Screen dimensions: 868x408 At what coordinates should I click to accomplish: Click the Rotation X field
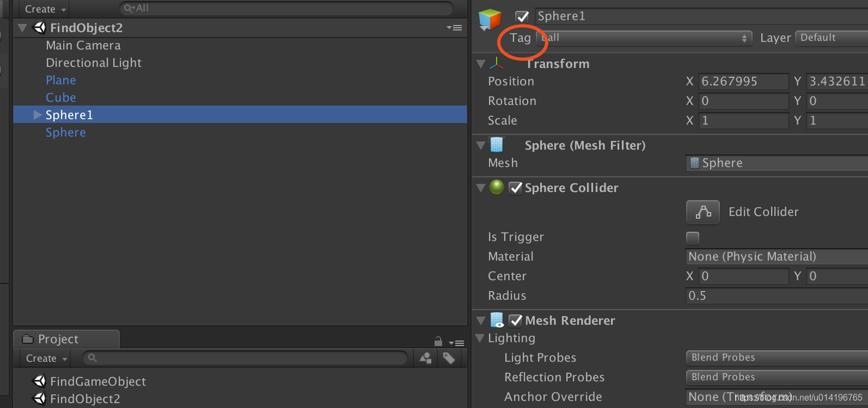click(x=743, y=101)
